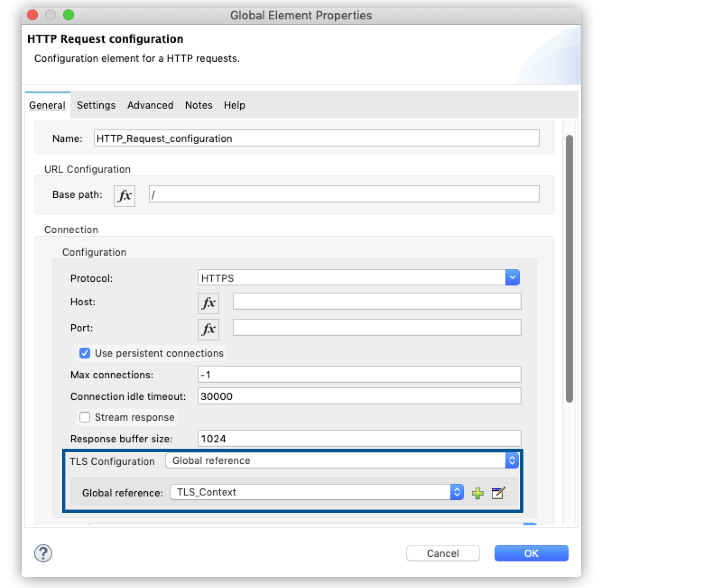Add a new TLS context with green plus

(477, 493)
